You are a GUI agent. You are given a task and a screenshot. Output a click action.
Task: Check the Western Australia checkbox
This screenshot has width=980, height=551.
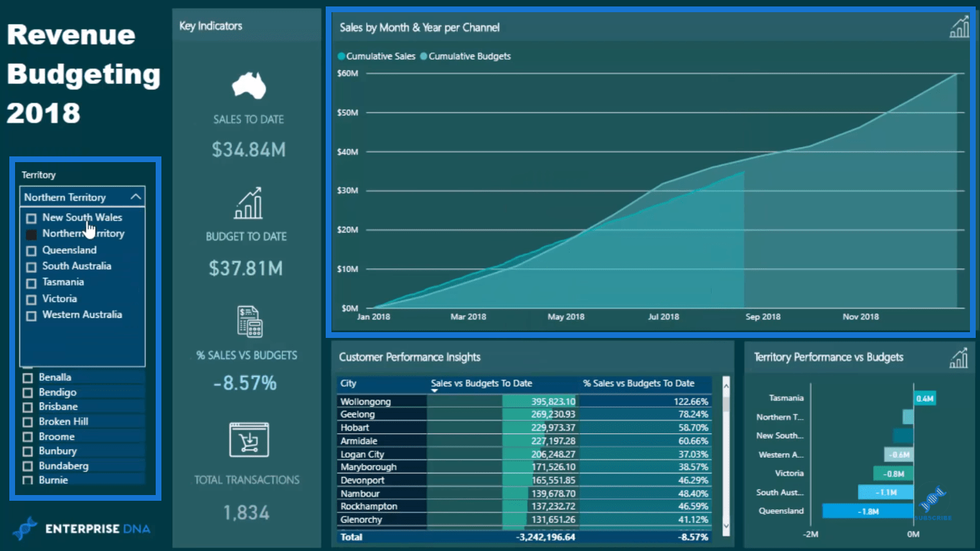coord(31,316)
